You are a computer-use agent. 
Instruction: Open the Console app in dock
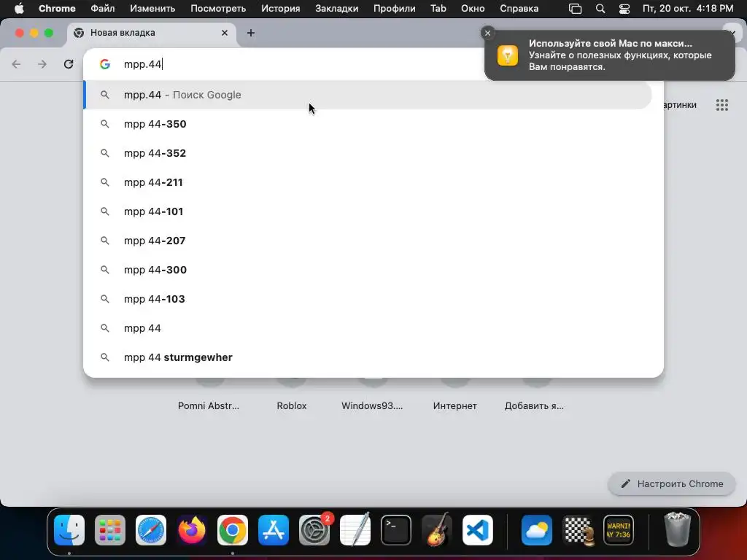coord(619,530)
